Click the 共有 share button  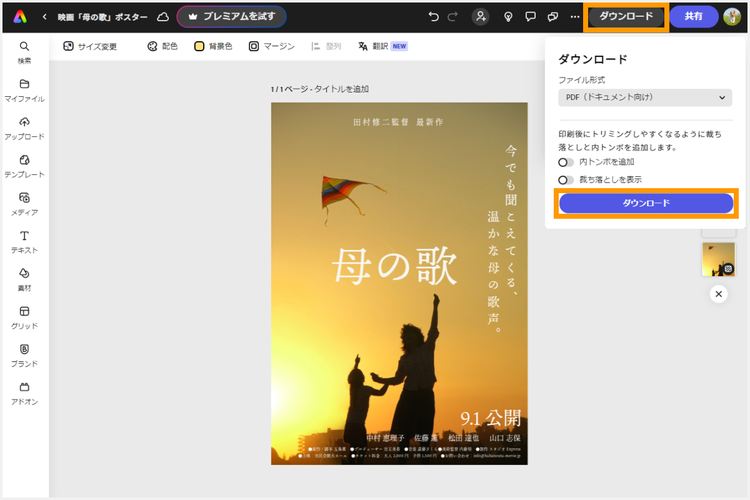click(694, 17)
